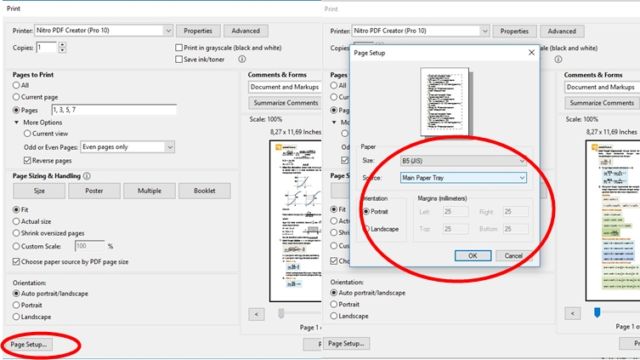
Task: Open the Odd or Even Pages dropdown
Action: tap(127, 147)
